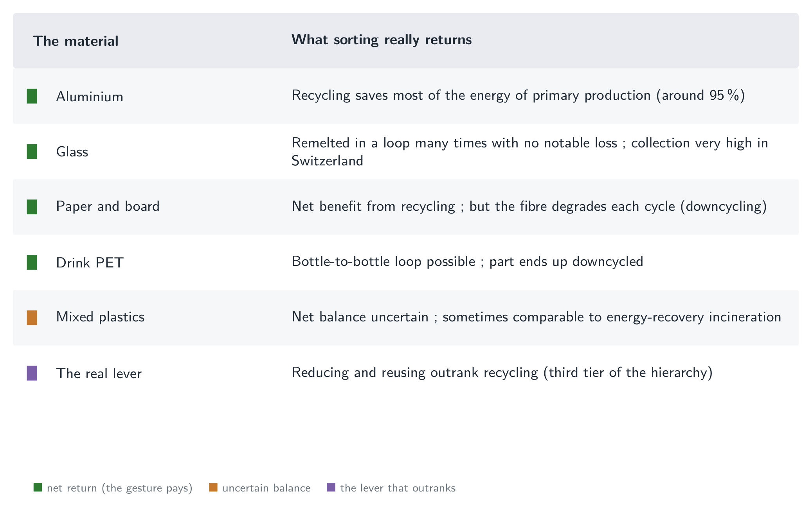The height and width of the screenshot is (513, 812).
Task: Select the Aluminium row label
Action: click(90, 97)
